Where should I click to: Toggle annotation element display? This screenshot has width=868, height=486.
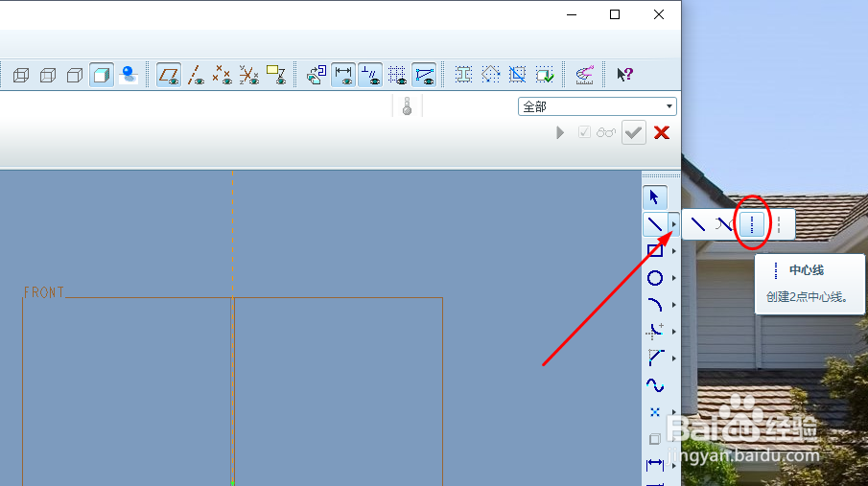(x=275, y=75)
